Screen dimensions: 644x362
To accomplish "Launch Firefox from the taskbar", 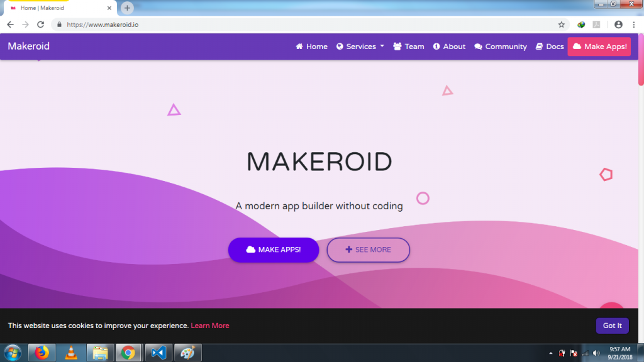I will [x=42, y=353].
